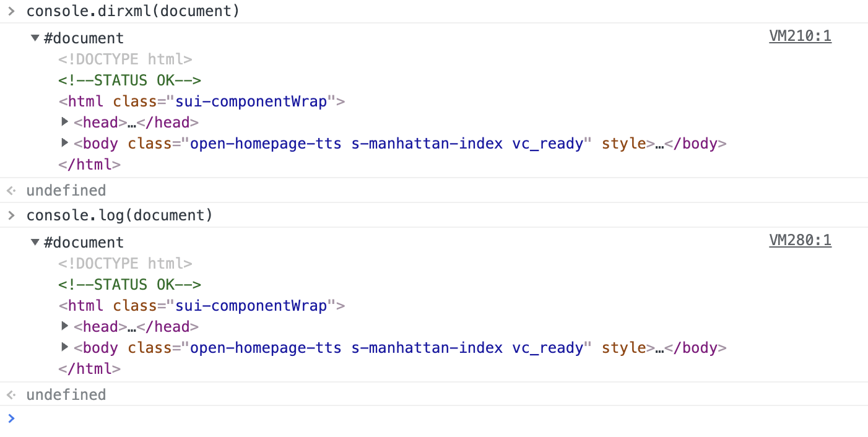This screenshot has height=437, width=868.
Task: Collapse the first #document tree node
Action: point(35,38)
